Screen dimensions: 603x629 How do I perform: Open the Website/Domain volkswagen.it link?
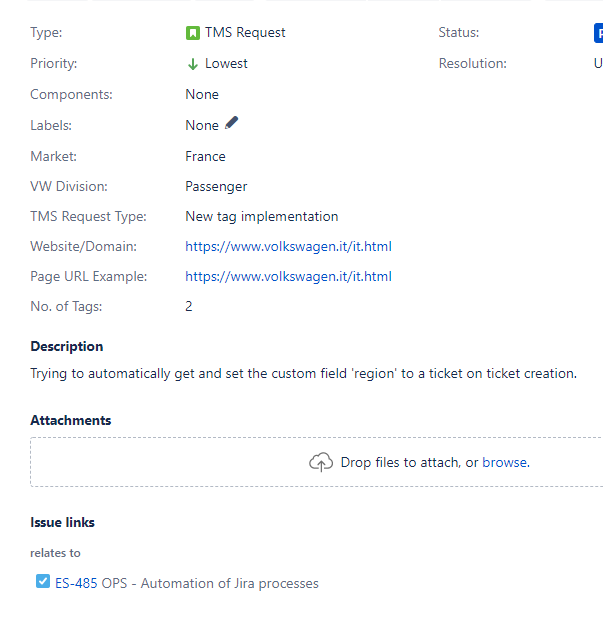(x=288, y=246)
